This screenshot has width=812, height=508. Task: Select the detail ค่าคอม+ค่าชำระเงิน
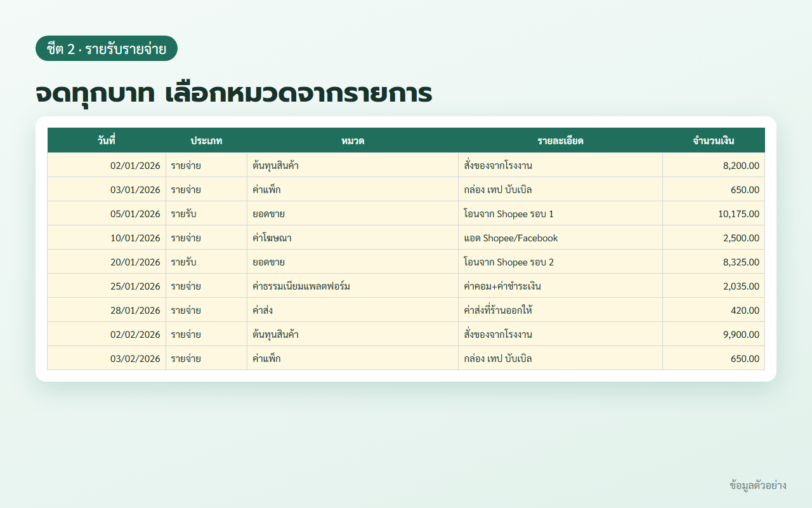point(560,286)
